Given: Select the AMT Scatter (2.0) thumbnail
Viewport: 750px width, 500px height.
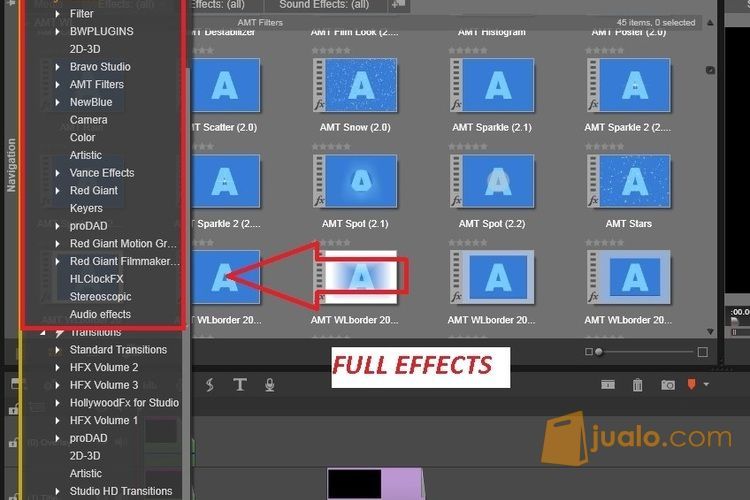Looking at the screenshot, I should click(225, 85).
